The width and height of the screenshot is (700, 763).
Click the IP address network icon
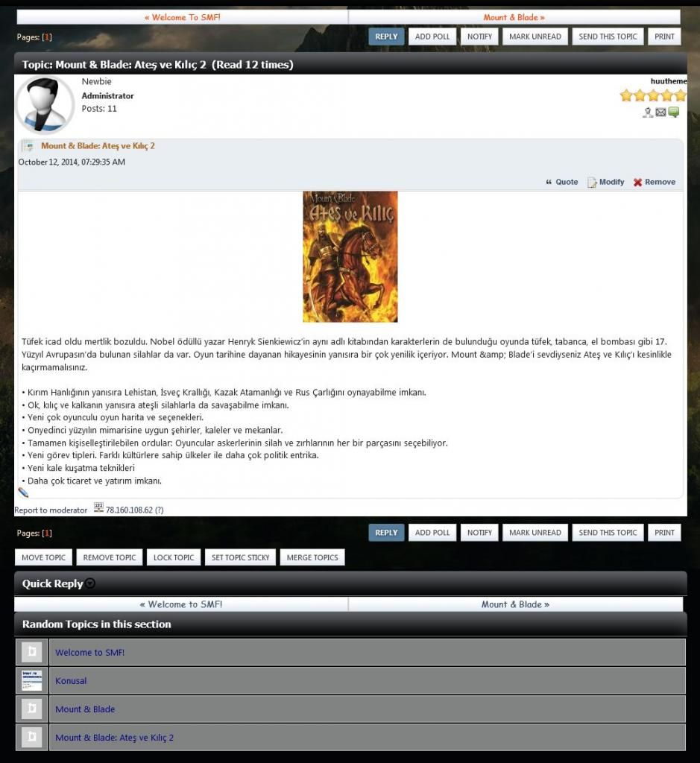(x=98, y=507)
